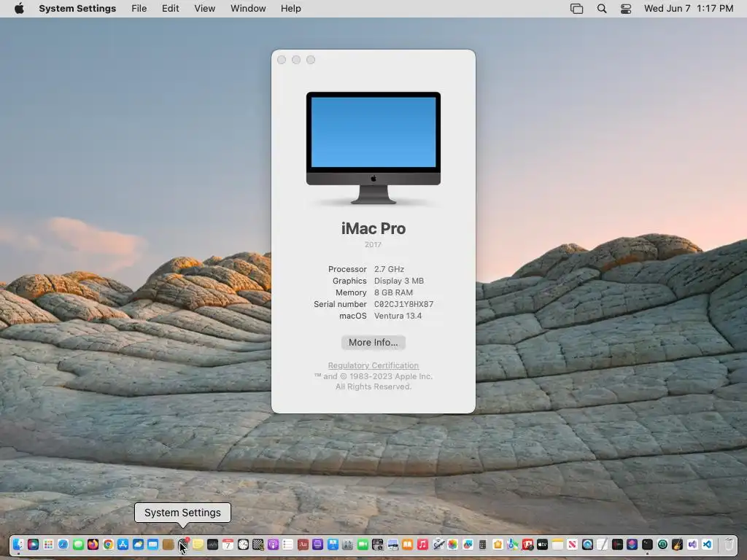Open the Home app in the Dock
747x560 pixels.
click(498, 544)
